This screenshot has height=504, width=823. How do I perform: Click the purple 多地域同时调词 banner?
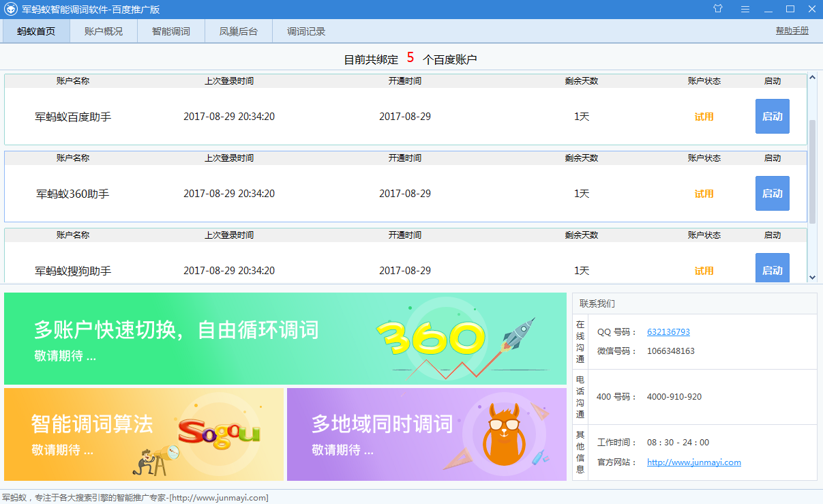point(427,434)
